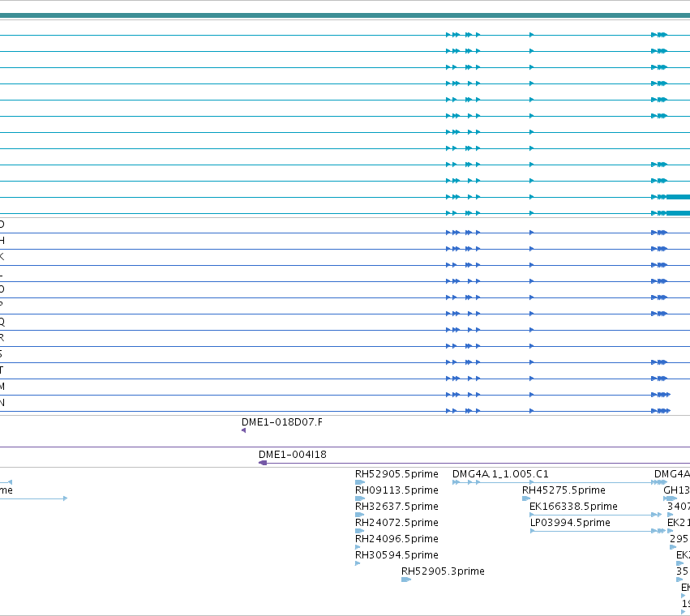Select the EK166338.5prime EST label
The image size is (690, 616).
(573, 507)
